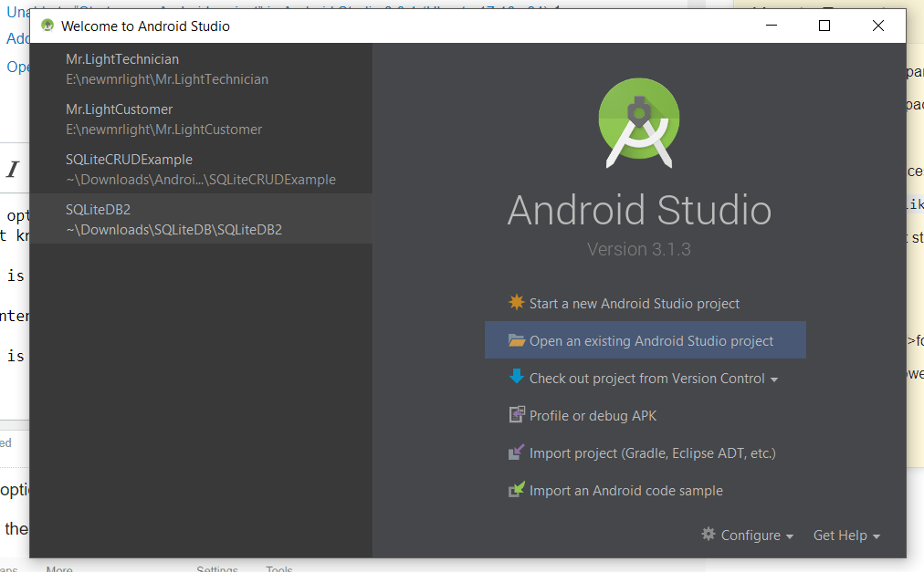Click path E:\newmrlight\Mr.LightTechnician

pos(167,79)
